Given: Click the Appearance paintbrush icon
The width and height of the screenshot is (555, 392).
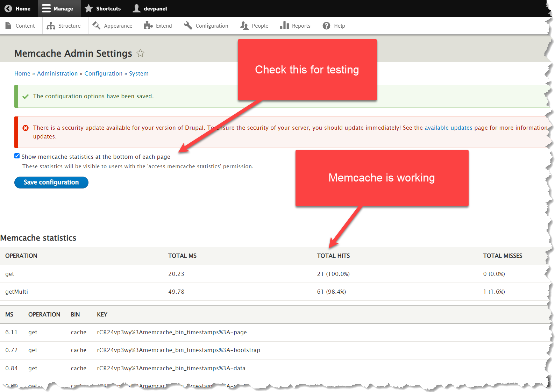Looking at the screenshot, I should click(x=97, y=26).
